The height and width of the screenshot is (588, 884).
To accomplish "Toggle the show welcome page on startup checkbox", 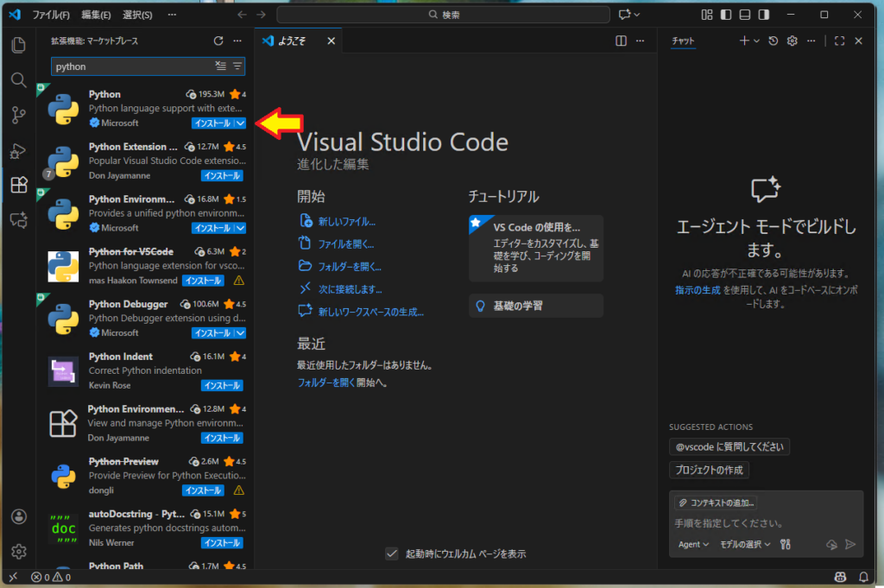I will 392,553.
